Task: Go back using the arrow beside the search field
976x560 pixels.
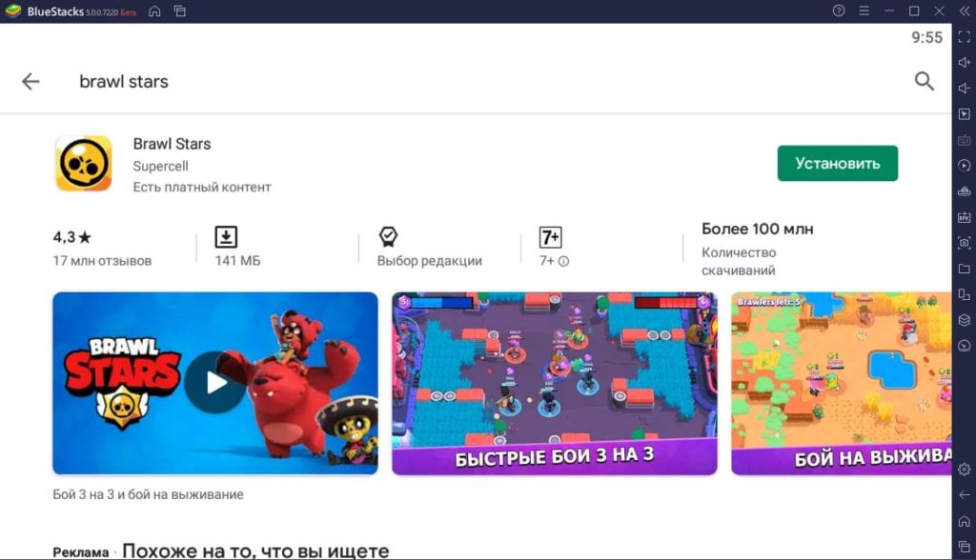Action: point(30,82)
